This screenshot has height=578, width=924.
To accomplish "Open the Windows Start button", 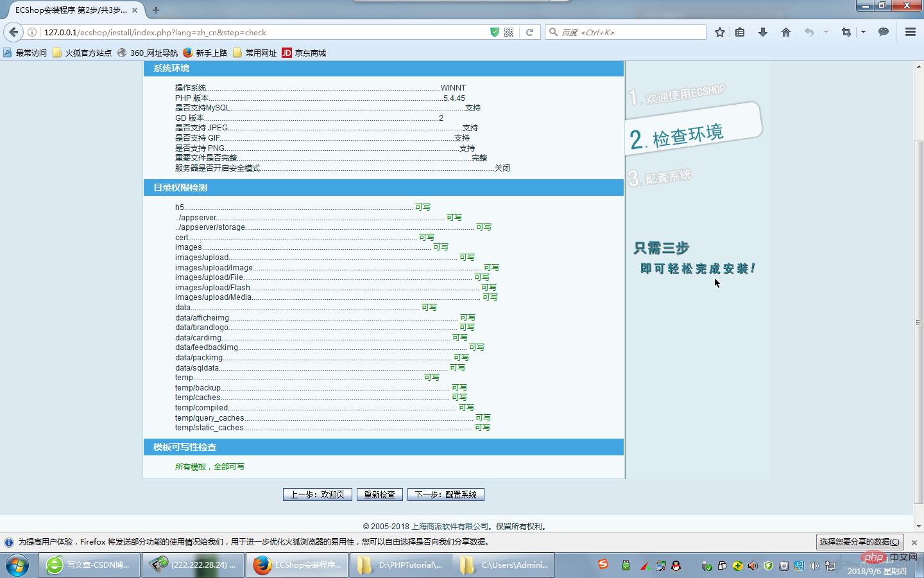I will pyautogui.click(x=17, y=565).
